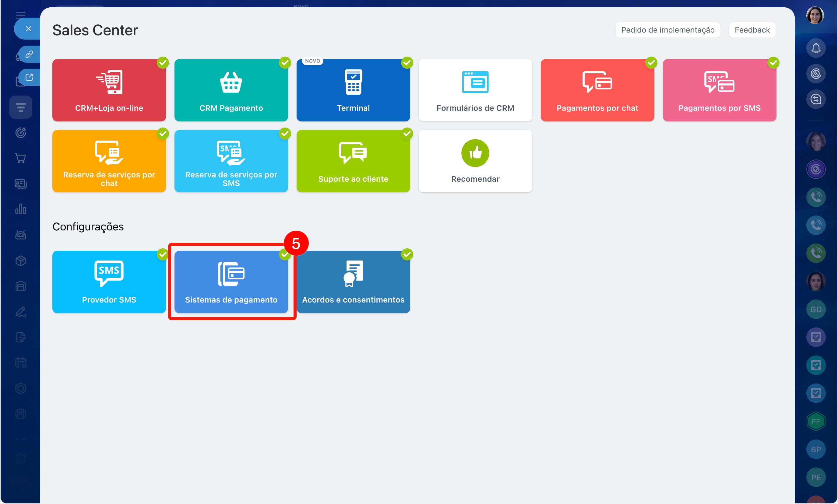This screenshot has width=838, height=504.
Task: Click the Feedback button
Action: coord(752,30)
